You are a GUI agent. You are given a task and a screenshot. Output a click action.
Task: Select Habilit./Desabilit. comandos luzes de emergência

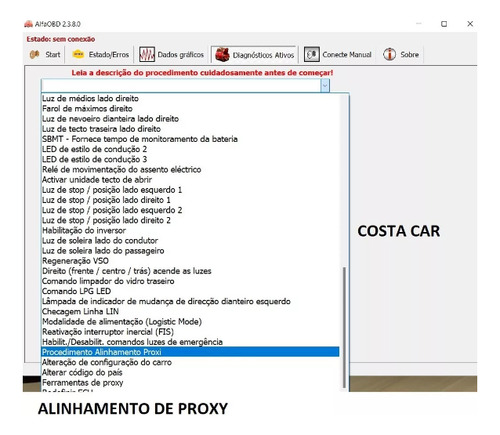click(190, 342)
